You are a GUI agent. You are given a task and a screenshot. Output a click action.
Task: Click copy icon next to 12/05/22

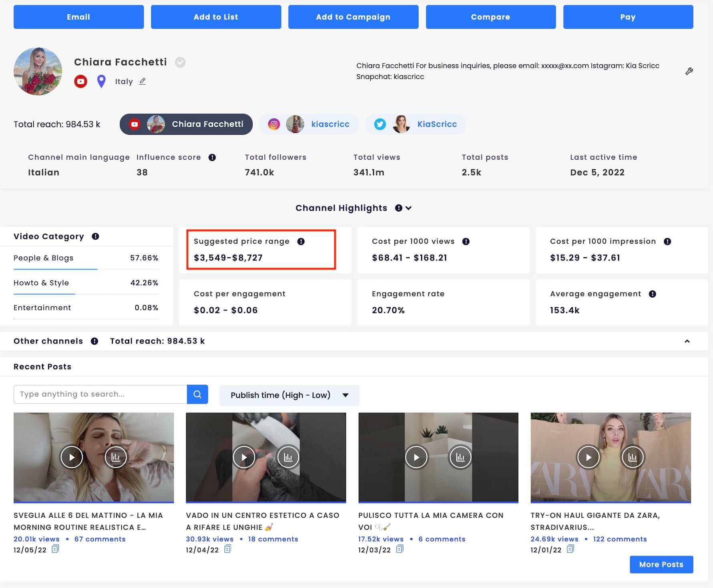pyautogui.click(x=55, y=549)
